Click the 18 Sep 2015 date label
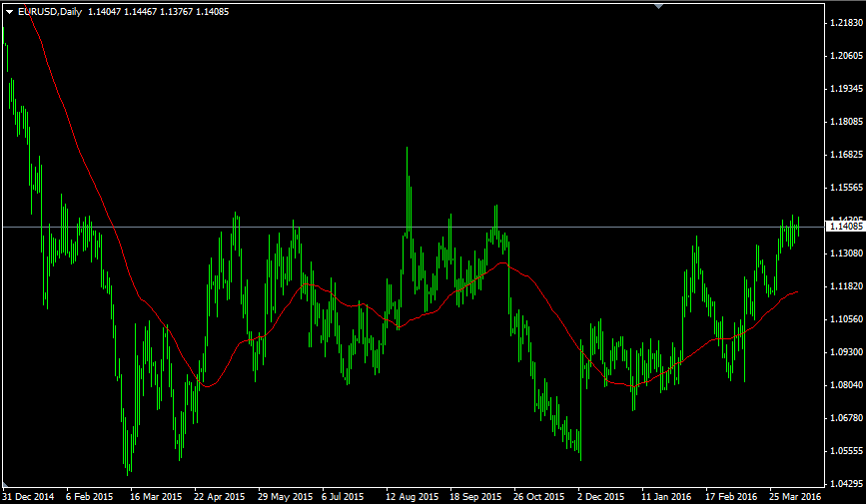The height and width of the screenshot is (504, 866). 475,497
